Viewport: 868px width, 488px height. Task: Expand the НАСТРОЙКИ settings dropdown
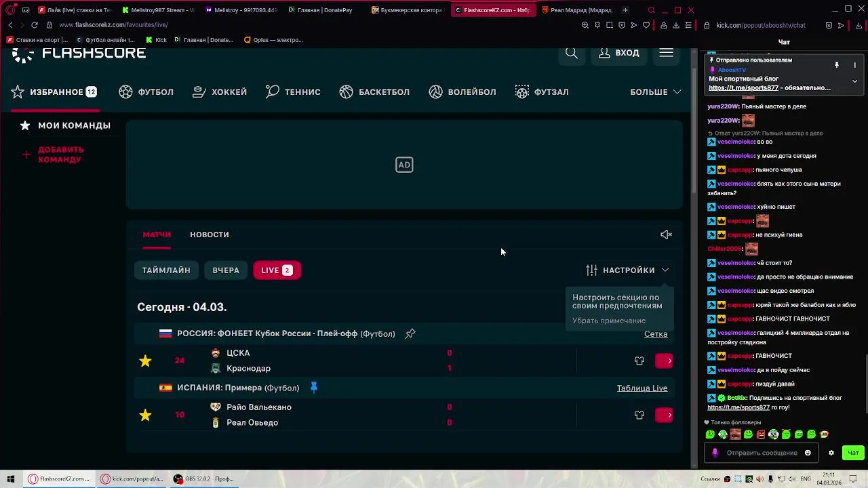coord(628,270)
